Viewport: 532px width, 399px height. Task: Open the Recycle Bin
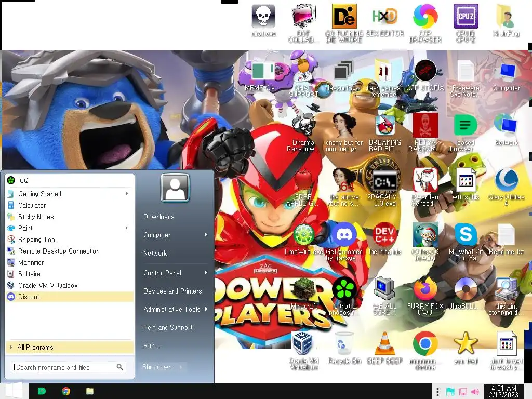point(344,344)
